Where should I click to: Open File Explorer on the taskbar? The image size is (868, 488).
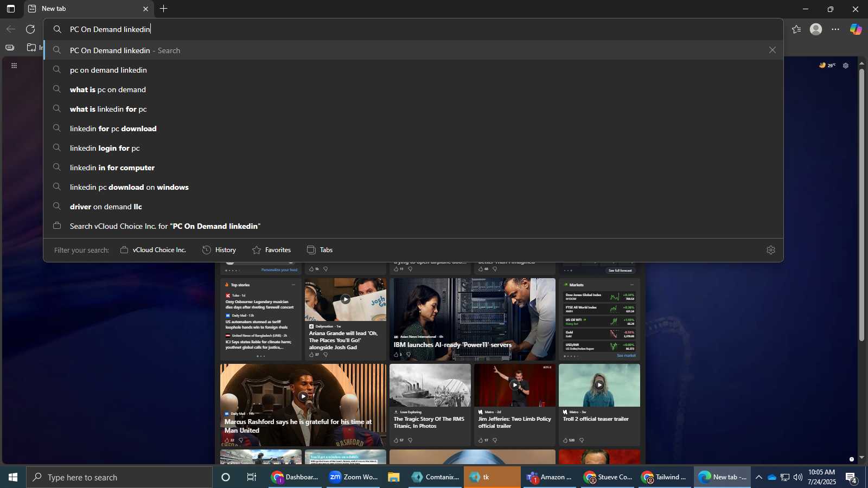[x=394, y=477]
